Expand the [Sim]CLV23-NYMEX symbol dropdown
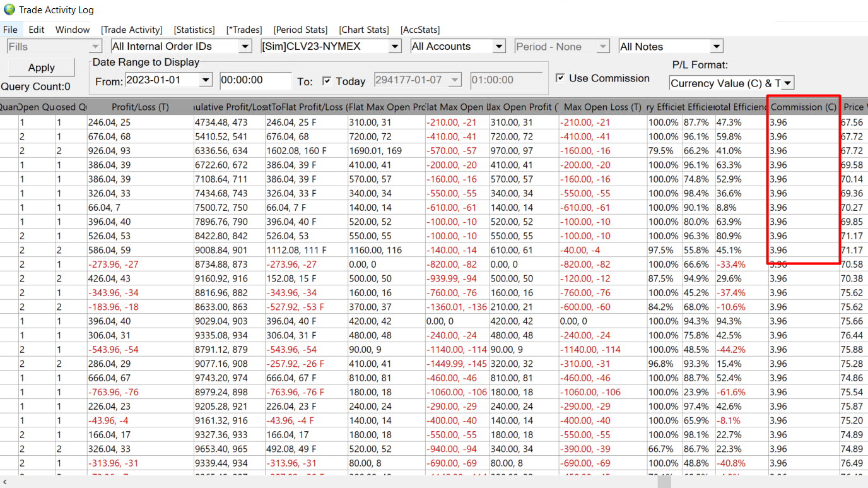Viewport: 868px width, 488px height. pos(395,47)
